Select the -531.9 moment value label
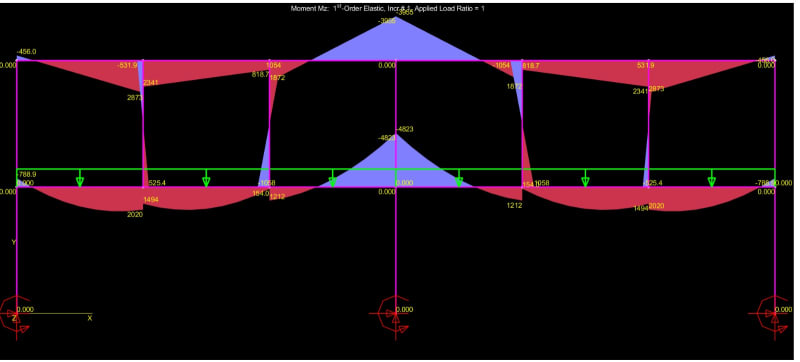800x362 pixels. [x=127, y=65]
